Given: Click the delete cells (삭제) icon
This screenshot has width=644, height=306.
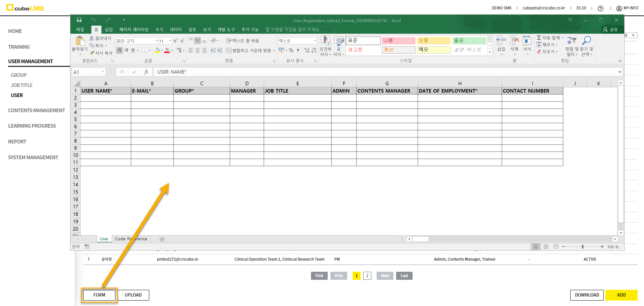Looking at the screenshot, I should [514, 41].
